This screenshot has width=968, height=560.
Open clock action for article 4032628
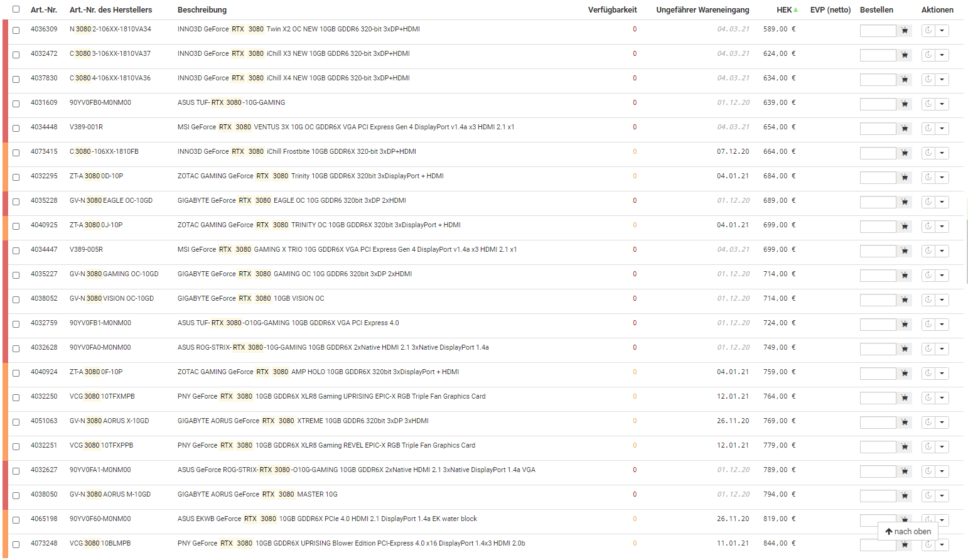[x=928, y=349]
